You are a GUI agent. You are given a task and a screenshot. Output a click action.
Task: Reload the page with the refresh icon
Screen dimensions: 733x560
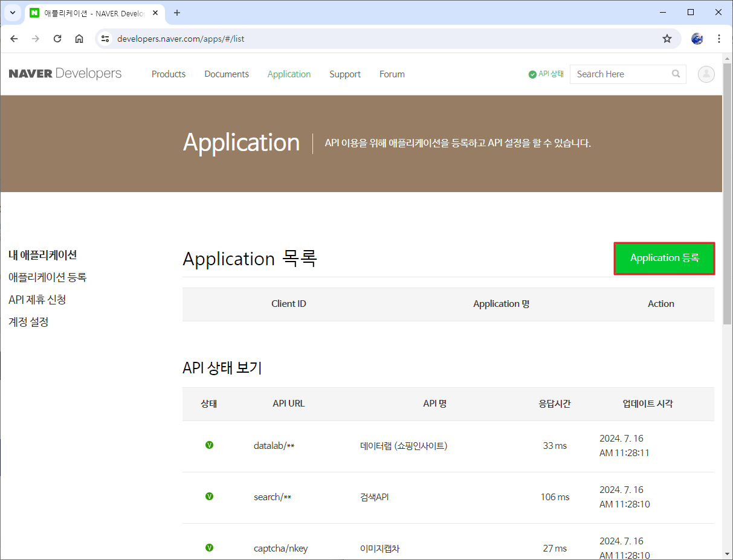click(x=57, y=39)
